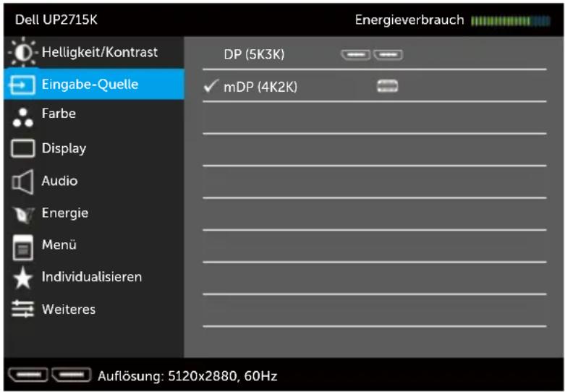Open the Energie menu entry

[94, 213]
